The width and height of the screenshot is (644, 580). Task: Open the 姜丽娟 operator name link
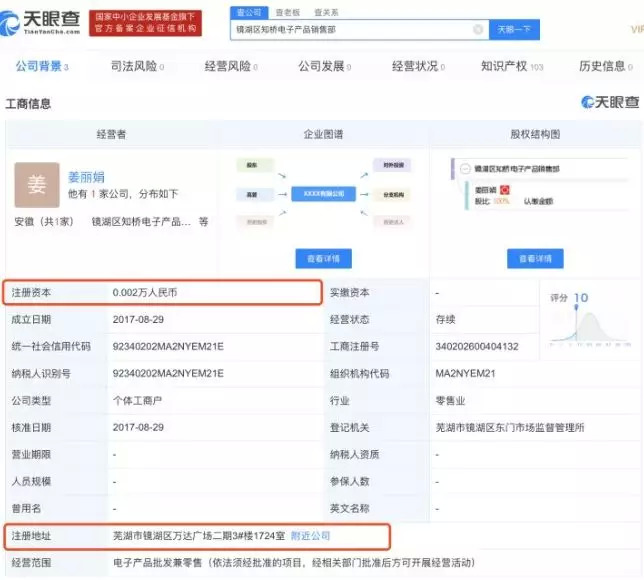[88, 173]
